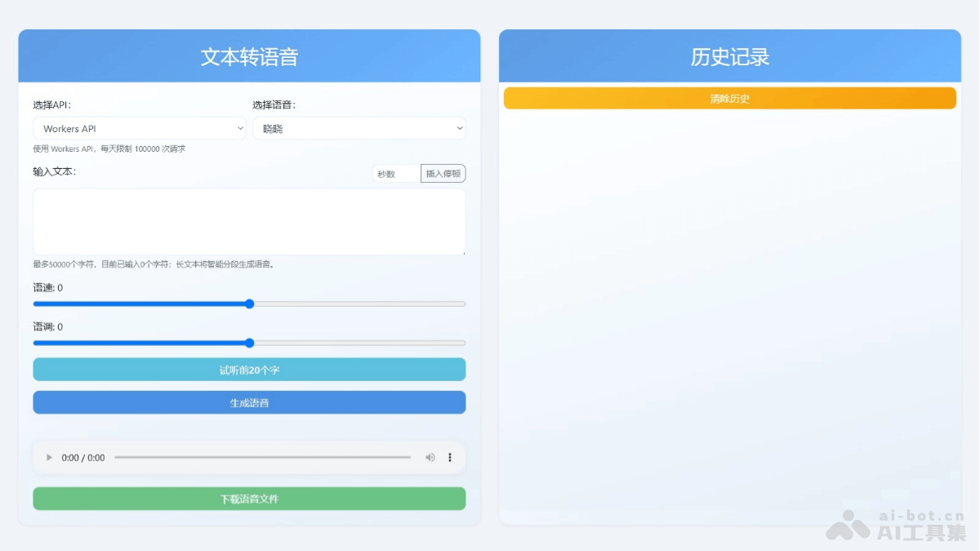Click the dropdown arrow beside 晓晓 voice

(459, 128)
